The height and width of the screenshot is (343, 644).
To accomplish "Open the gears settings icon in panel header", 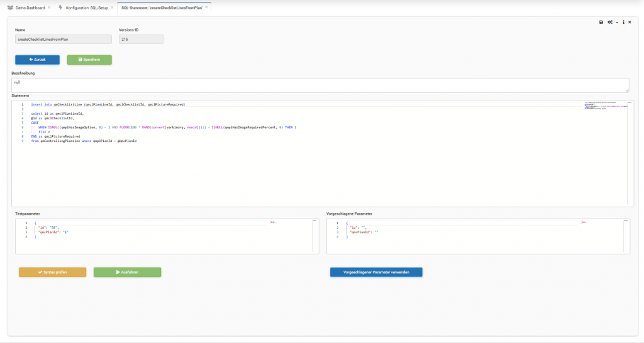I will pyautogui.click(x=610, y=22).
